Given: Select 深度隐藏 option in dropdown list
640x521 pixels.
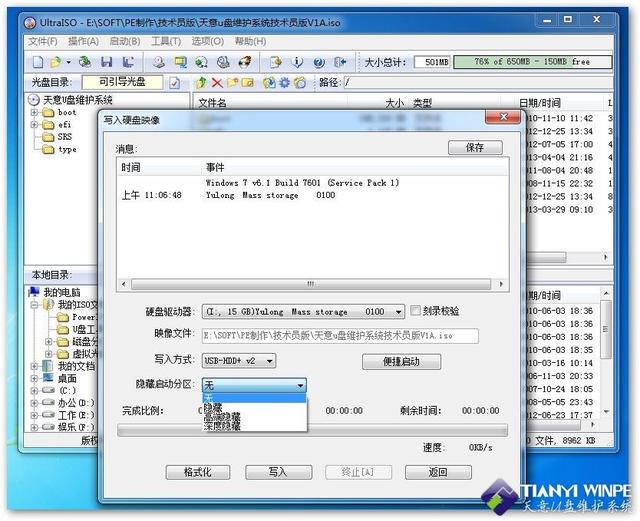Looking at the screenshot, I should 254,425.
